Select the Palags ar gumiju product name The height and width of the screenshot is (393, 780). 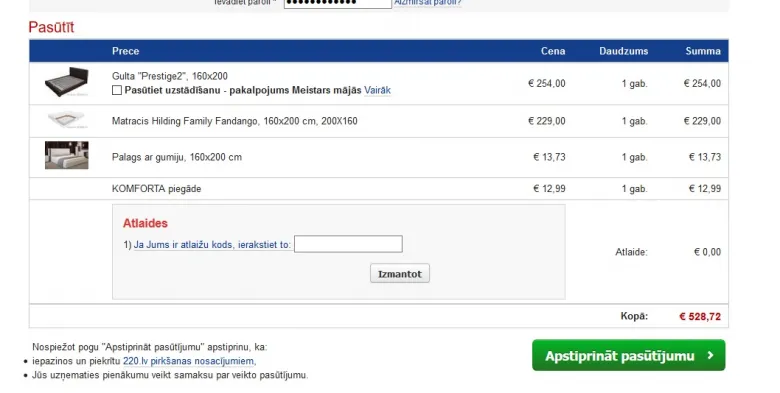click(x=177, y=157)
